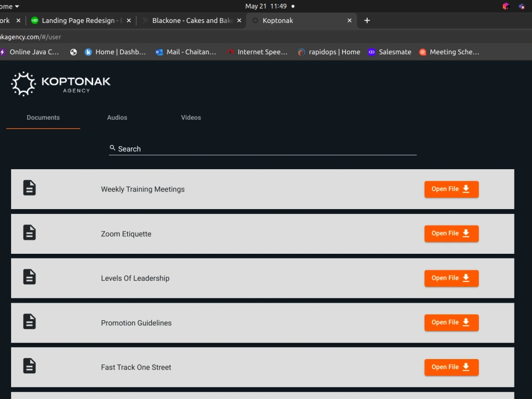Click the Promotion Guidelines title text
The image size is (532, 399).
pos(136,323)
